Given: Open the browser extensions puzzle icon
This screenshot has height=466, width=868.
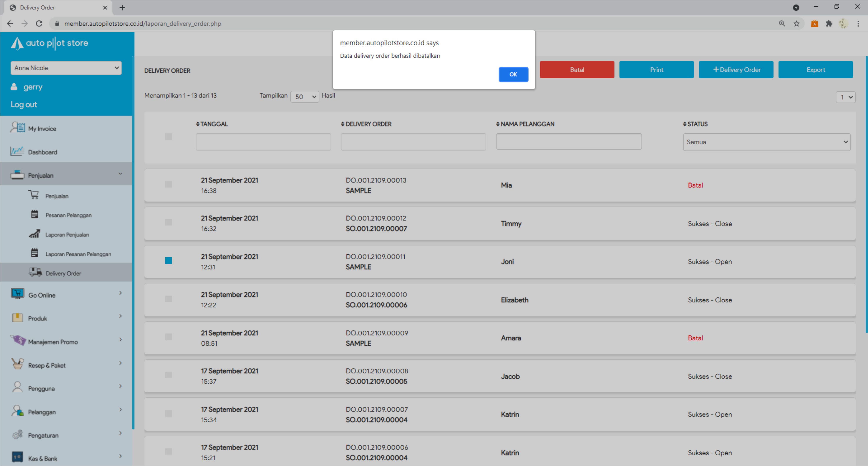Looking at the screenshot, I should (x=829, y=24).
